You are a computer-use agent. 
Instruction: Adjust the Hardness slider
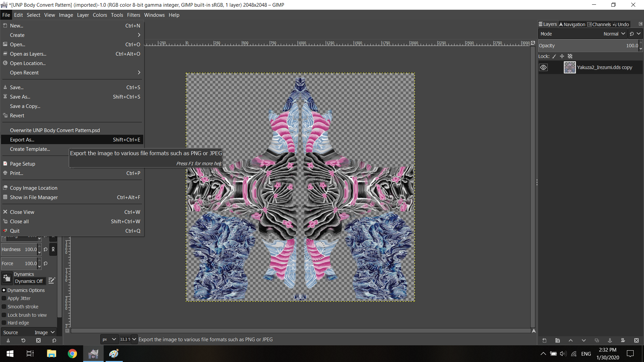point(19,249)
